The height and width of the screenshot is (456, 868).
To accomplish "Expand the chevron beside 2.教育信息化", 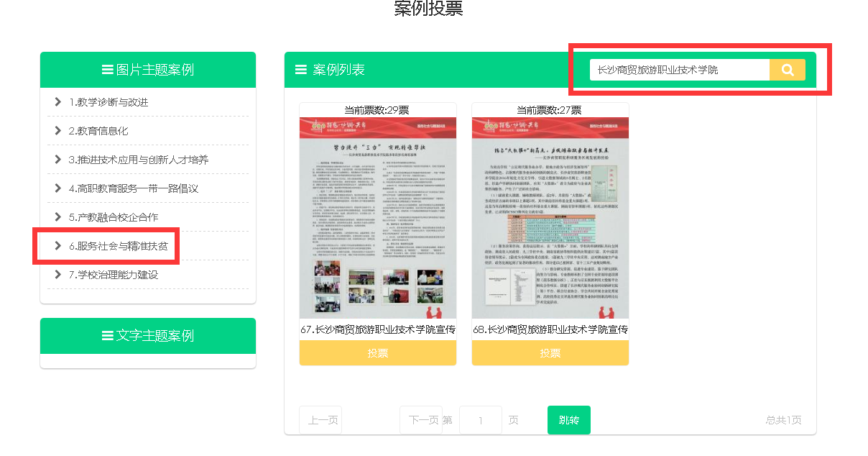I will [x=57, y=131].
